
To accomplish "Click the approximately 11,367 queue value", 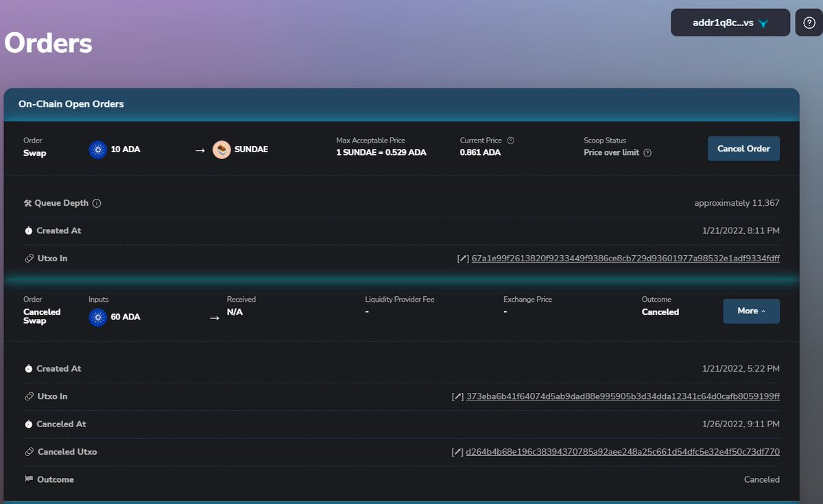I will pyautogui.click(x=737, y=204).
